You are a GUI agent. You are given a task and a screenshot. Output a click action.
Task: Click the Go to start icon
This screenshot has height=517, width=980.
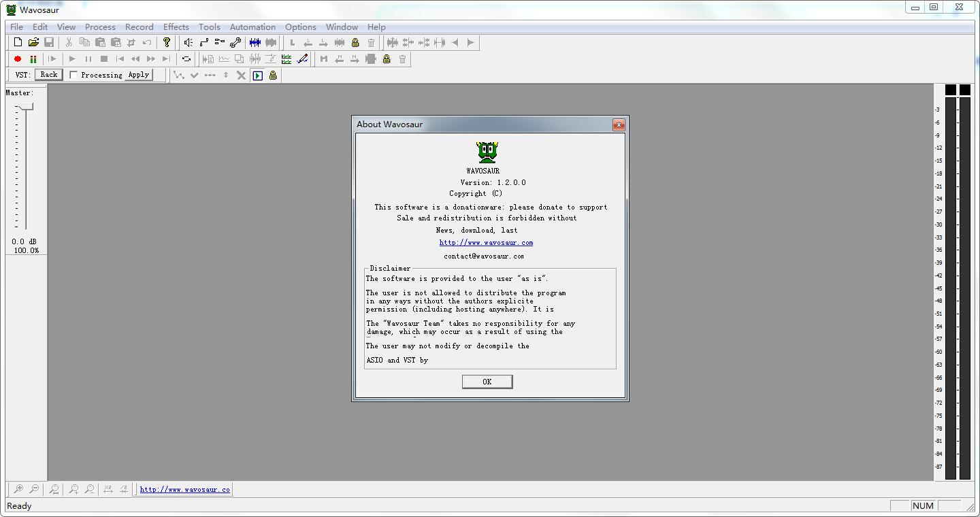[x=120, y=59]
